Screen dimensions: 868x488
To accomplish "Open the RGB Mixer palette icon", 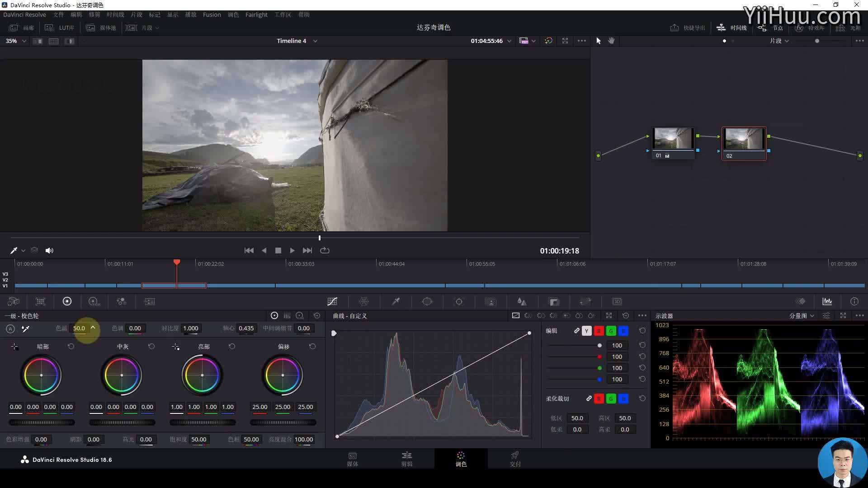I will (x=121, y=301).
